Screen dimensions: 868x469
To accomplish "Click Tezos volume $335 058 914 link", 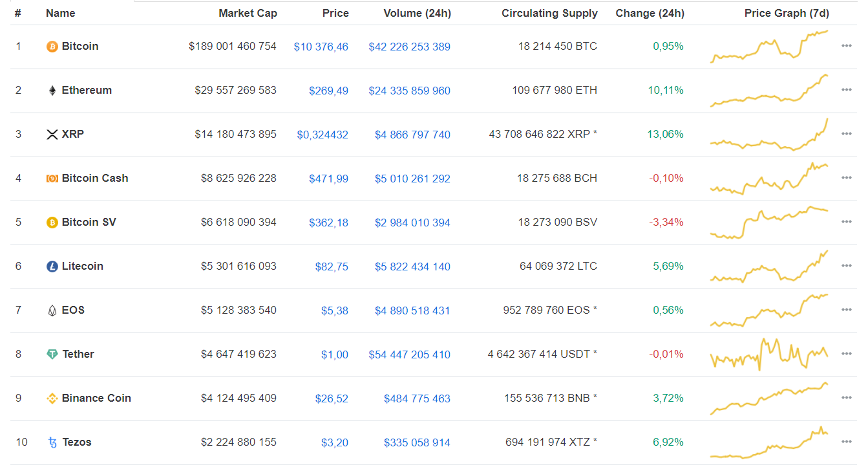I will (x=418, y=442).
